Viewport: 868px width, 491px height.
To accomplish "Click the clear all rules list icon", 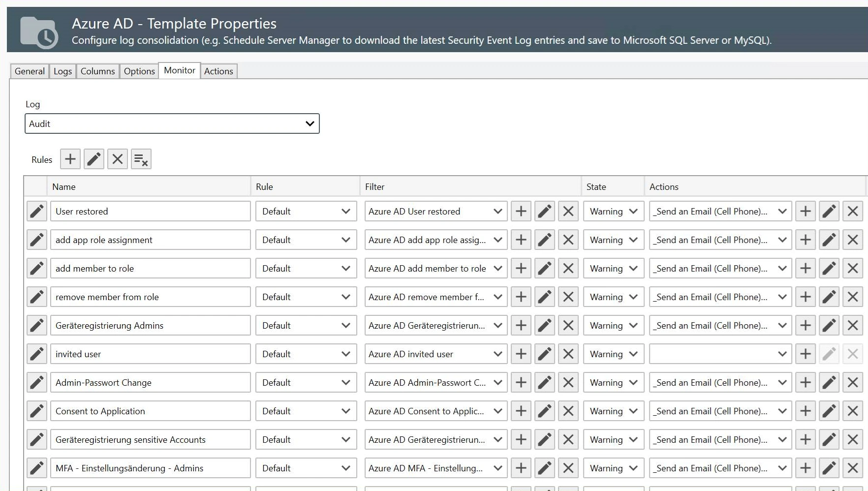I will [x=141, y=159].
